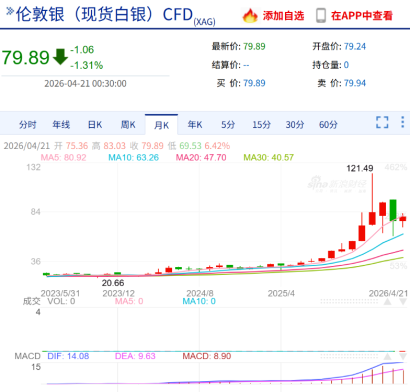This screenshot has width=410, height=392.
Task: Select the 日K chart tab
Action: tap(95, 125)
